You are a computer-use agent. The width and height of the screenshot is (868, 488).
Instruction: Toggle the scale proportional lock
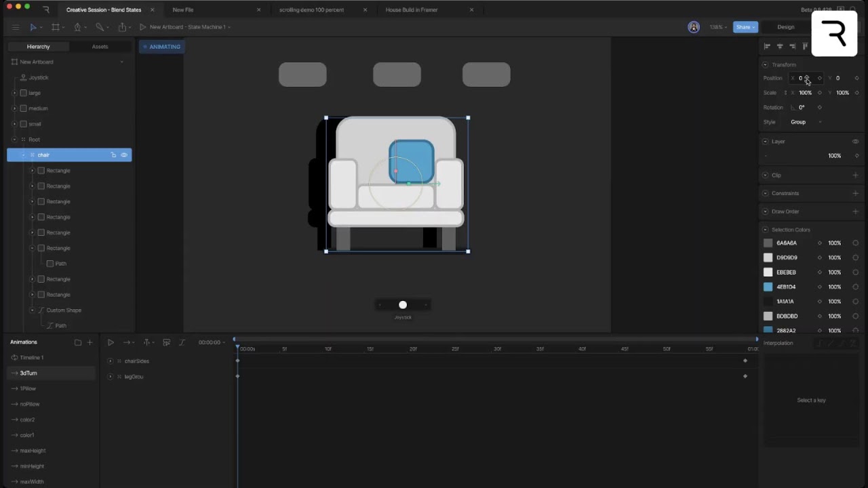pyautogui.click(x=785, y=93)
